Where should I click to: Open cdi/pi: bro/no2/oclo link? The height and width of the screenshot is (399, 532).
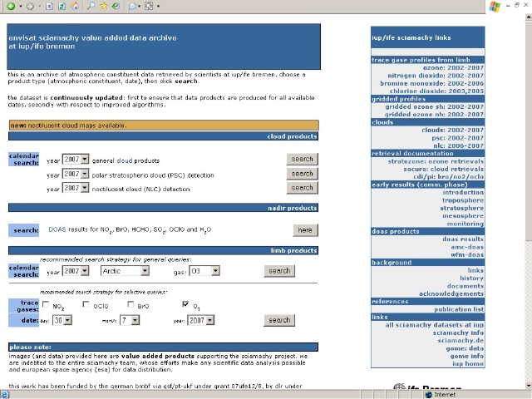(x=449, y=177)
